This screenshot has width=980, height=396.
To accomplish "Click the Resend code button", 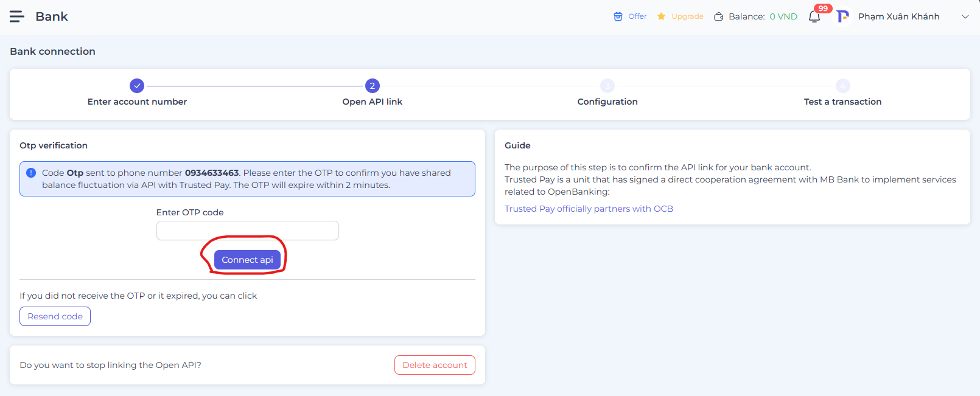I will click(x=55, y=316).
